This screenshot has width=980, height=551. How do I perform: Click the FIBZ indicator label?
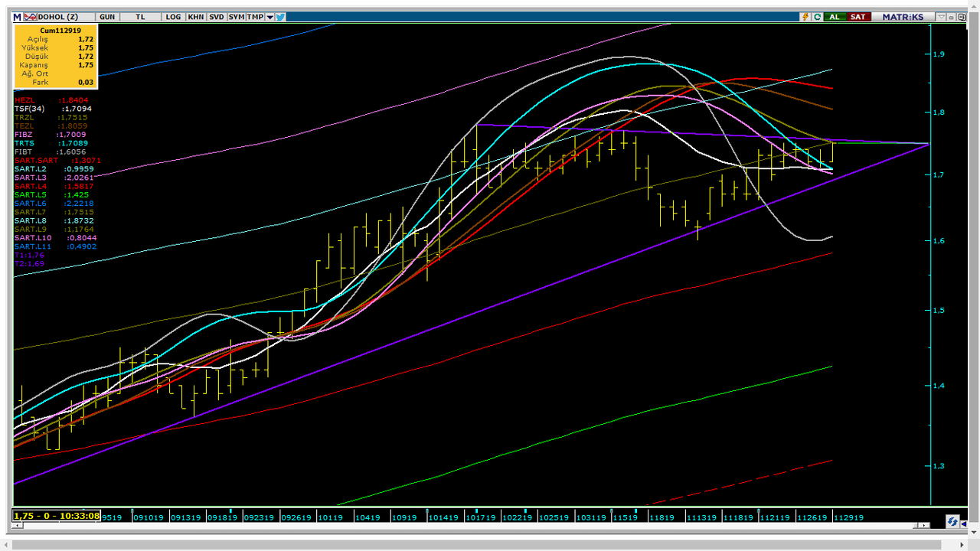pyautogui.click(x=24, y=135)
